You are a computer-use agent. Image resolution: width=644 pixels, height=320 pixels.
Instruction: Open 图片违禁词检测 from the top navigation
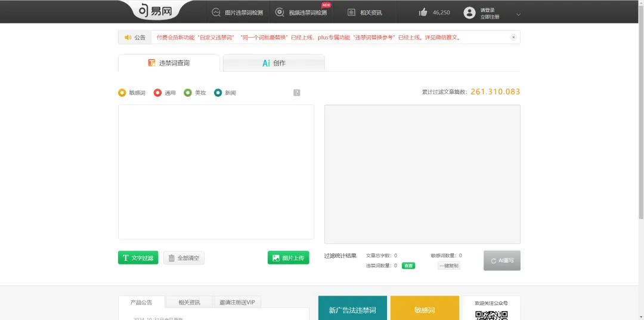tap(237, 13)
